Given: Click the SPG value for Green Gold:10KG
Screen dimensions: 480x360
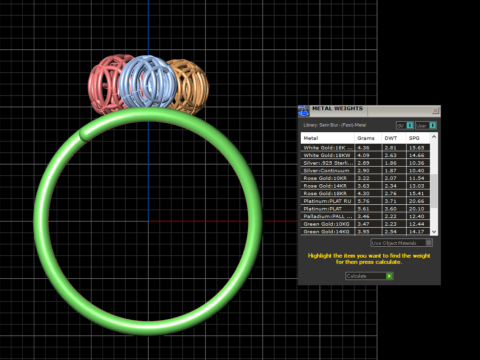Looking at the screenshot, I should click(x=417, y=224).
